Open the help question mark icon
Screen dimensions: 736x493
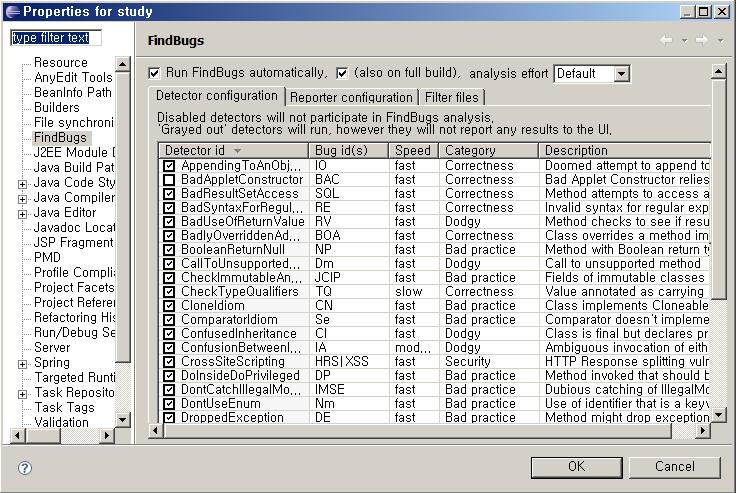pyautogui.click(x=25, y=468)
